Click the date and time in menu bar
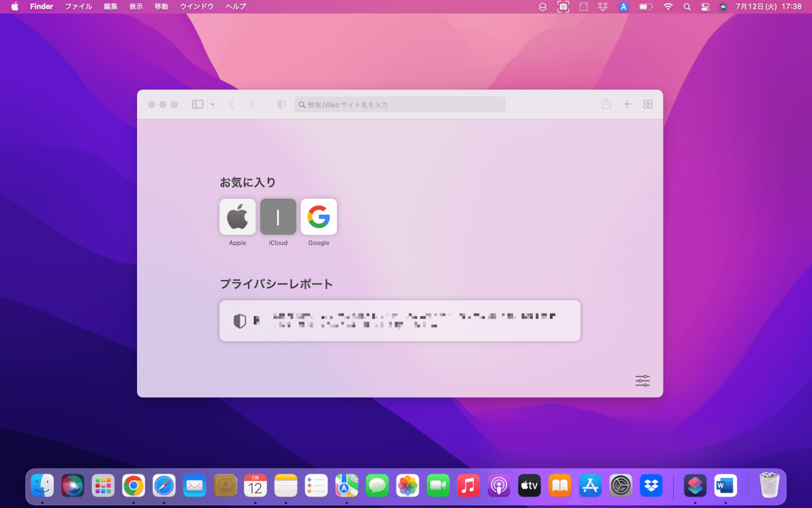The width and height of the screenshot is (812, 508). click(768, 6)
